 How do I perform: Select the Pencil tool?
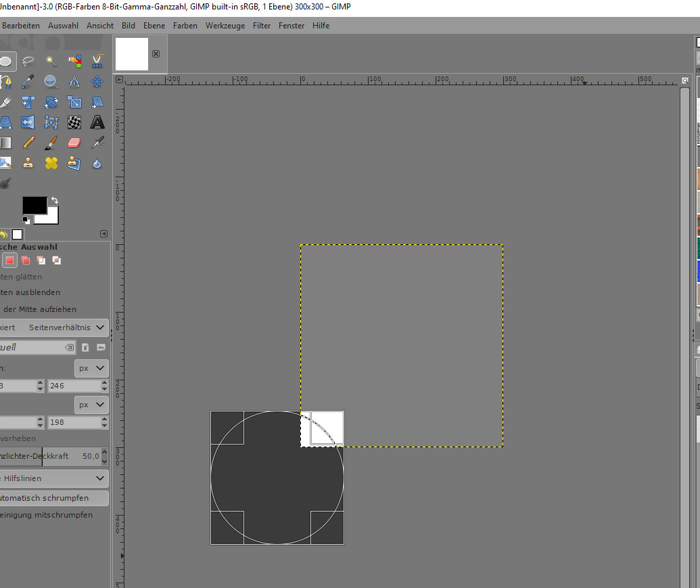(x=28, y=143)
